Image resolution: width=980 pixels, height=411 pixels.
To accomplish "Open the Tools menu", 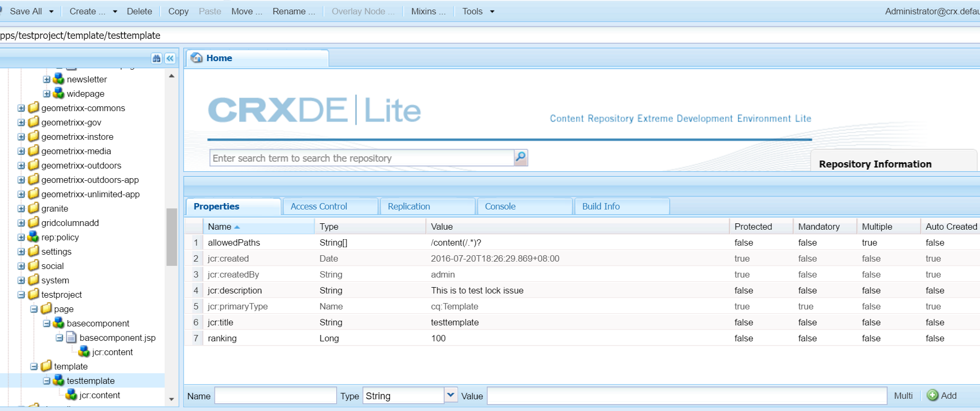I will tap(478, 11).
